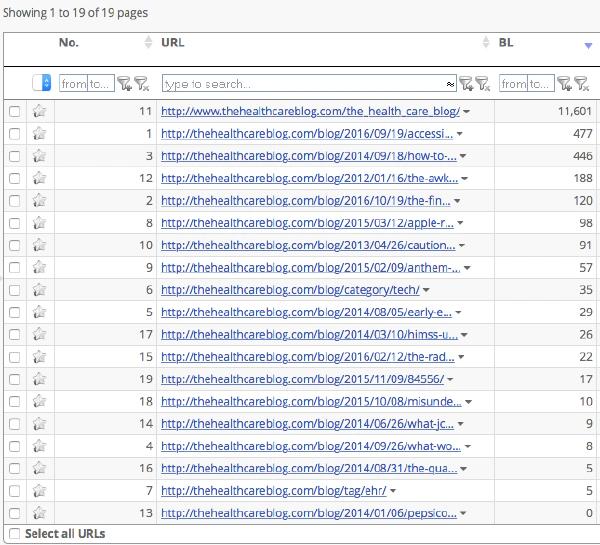Star the tag/ehr/ URL row
Image resolution: width=600 pixels, height=545 pixels.
[39, 491]
